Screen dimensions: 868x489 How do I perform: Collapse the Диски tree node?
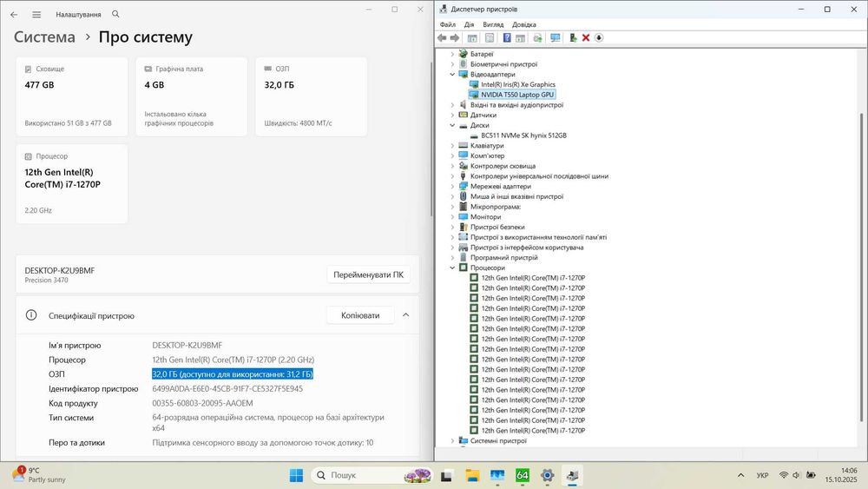452,125
